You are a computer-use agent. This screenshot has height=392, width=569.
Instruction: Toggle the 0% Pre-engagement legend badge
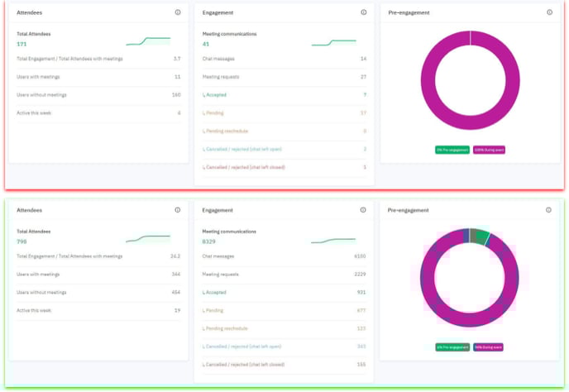click(452, 150)
